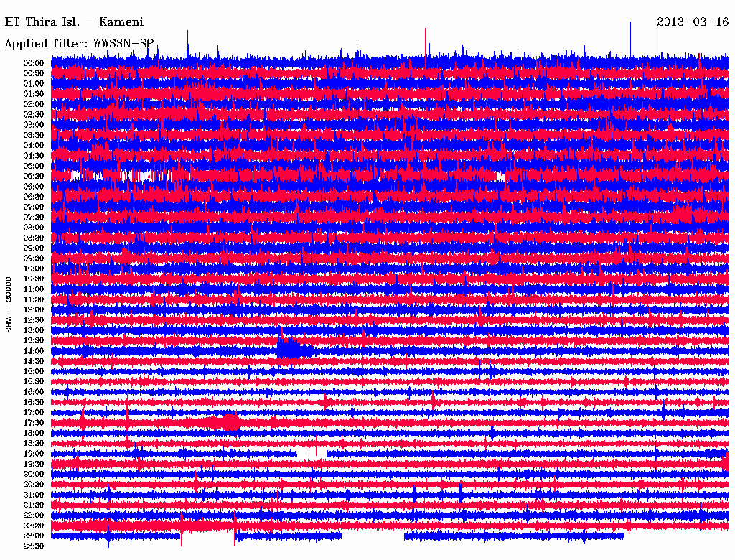The height and width of the screenshot is (560, 735).
Task: Click the 07:00 time label
Action: pyautogui.click(x=34, y=207)
